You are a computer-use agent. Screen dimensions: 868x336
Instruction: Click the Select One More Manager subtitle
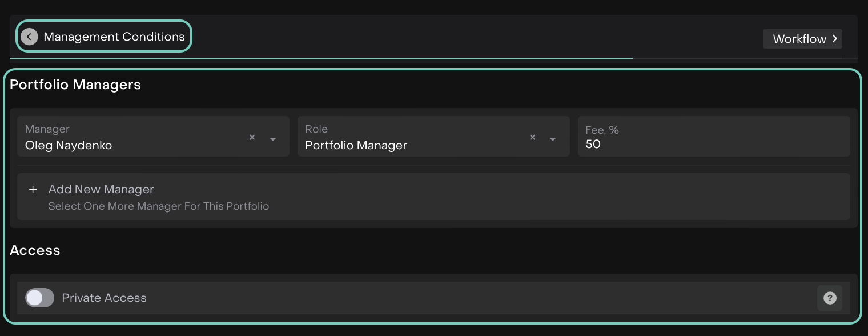coord(158,206)
